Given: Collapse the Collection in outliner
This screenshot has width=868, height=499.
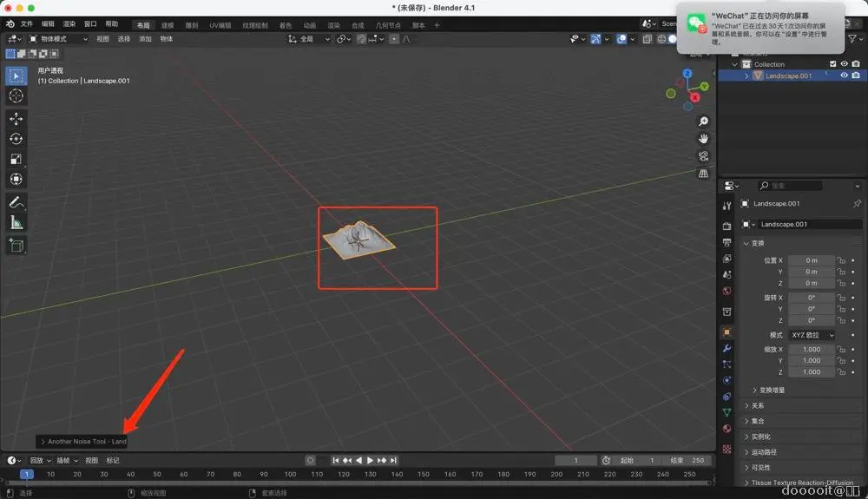Looking at the screenshot, I should pos(734,64).
